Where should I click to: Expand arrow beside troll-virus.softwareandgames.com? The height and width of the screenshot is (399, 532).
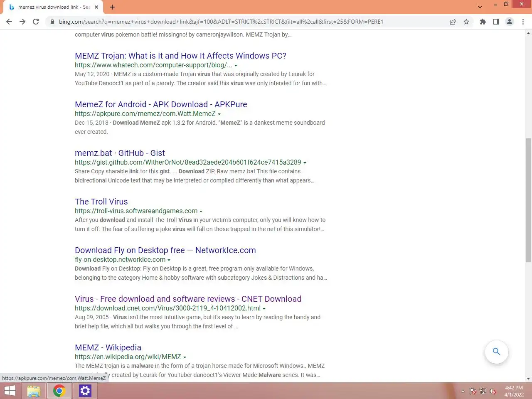201,212
